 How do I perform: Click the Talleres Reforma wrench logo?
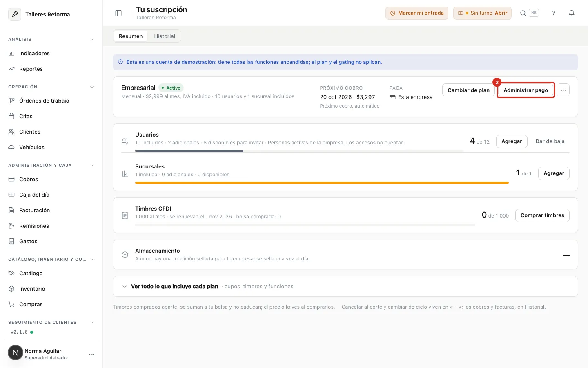point(15,14)
